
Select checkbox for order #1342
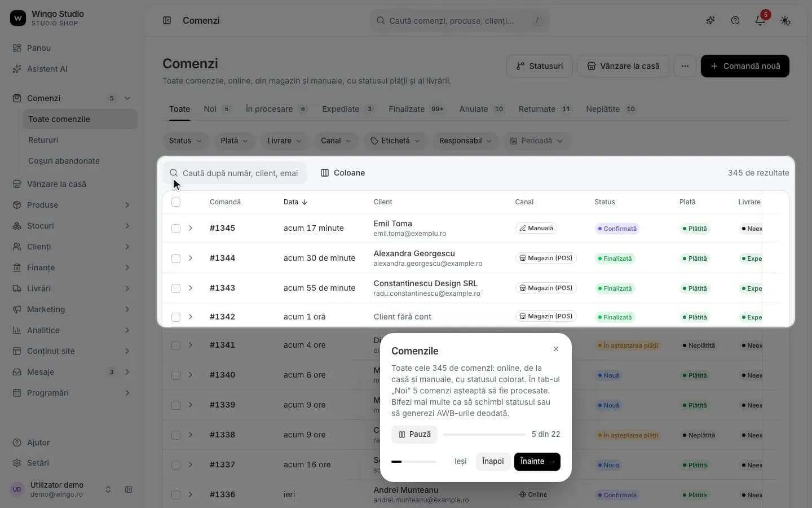coord(176,317)
